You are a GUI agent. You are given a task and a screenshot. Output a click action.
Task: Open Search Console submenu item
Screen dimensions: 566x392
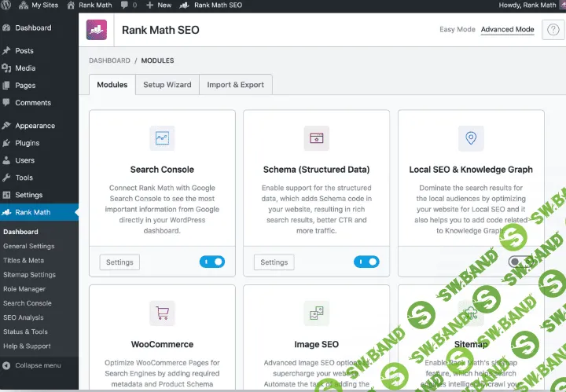[x=28, y=303]
